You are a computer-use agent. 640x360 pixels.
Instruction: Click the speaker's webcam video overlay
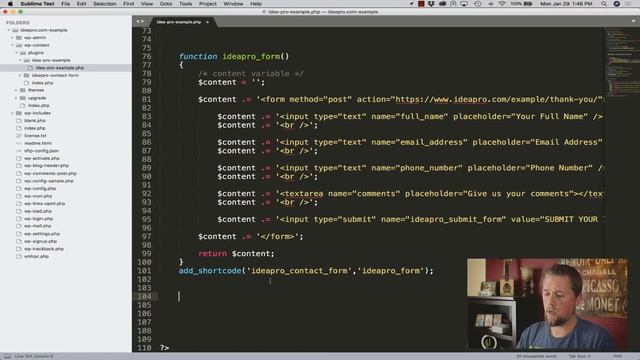[547, 304]
